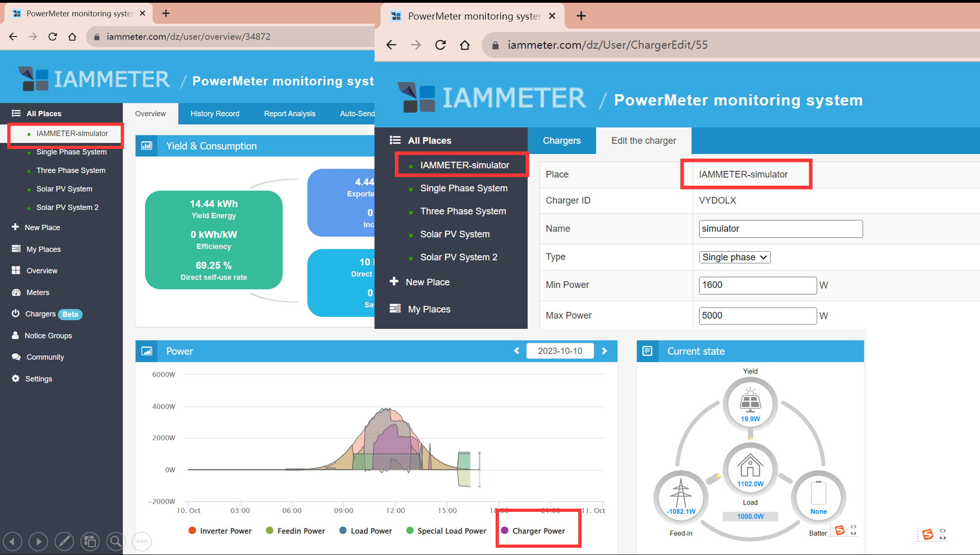Click the Community chat icon item

16,357
